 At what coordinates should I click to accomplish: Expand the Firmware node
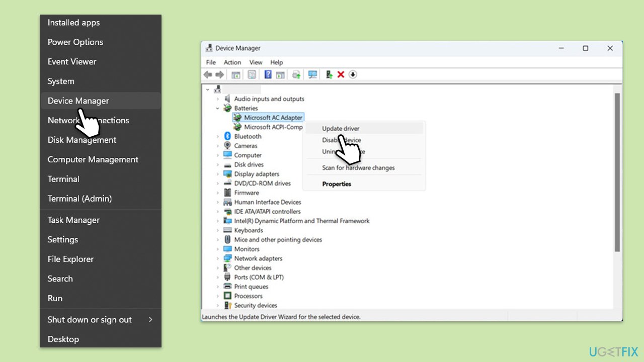click(x=218, y=193)
